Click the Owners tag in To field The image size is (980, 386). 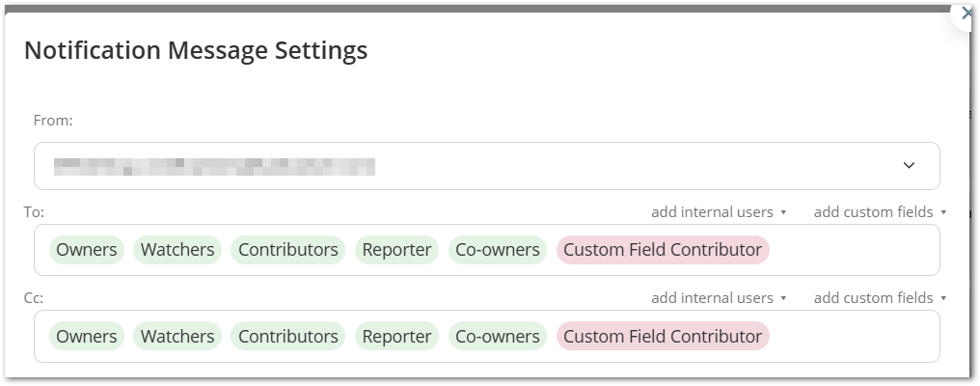87,250
